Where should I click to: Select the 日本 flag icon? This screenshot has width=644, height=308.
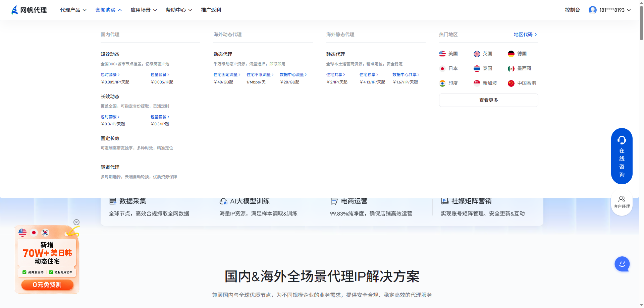pos(442,68)
